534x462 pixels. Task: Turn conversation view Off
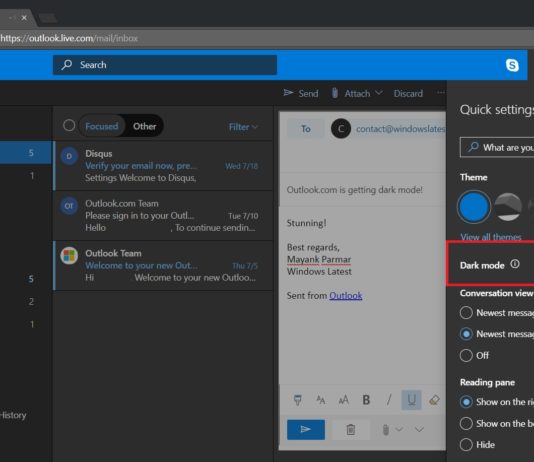point(466,355)
